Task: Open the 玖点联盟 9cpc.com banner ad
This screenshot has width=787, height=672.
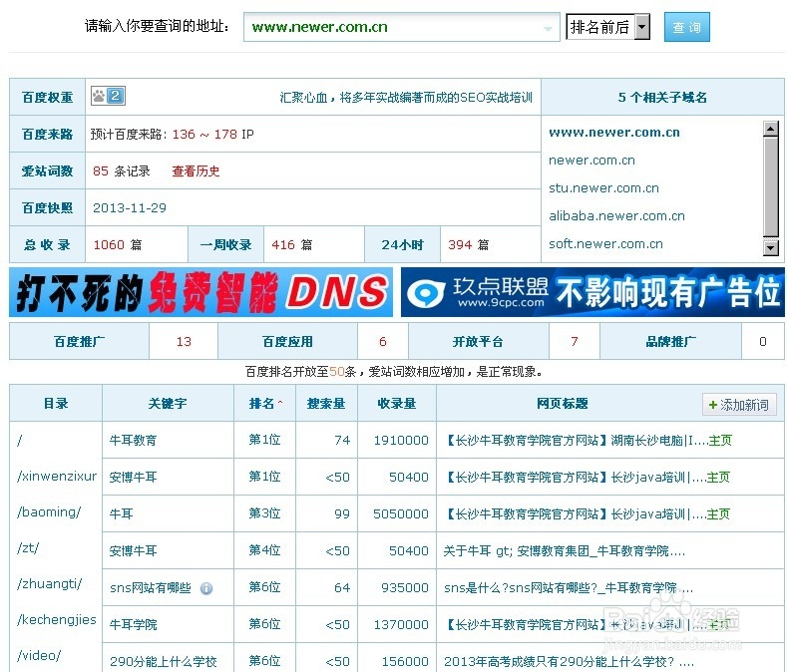Action: click(x=592, y=292)
